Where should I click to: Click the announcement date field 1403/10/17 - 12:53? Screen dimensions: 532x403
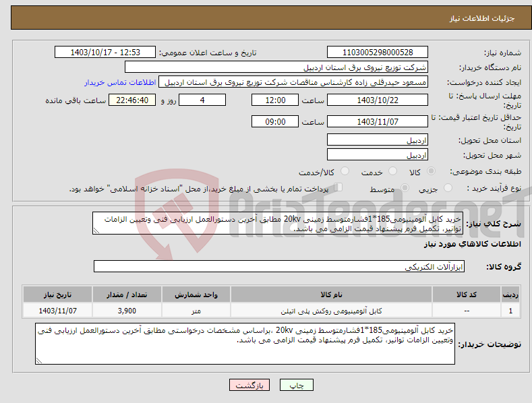pyautogui.click(x=105, y=53)
